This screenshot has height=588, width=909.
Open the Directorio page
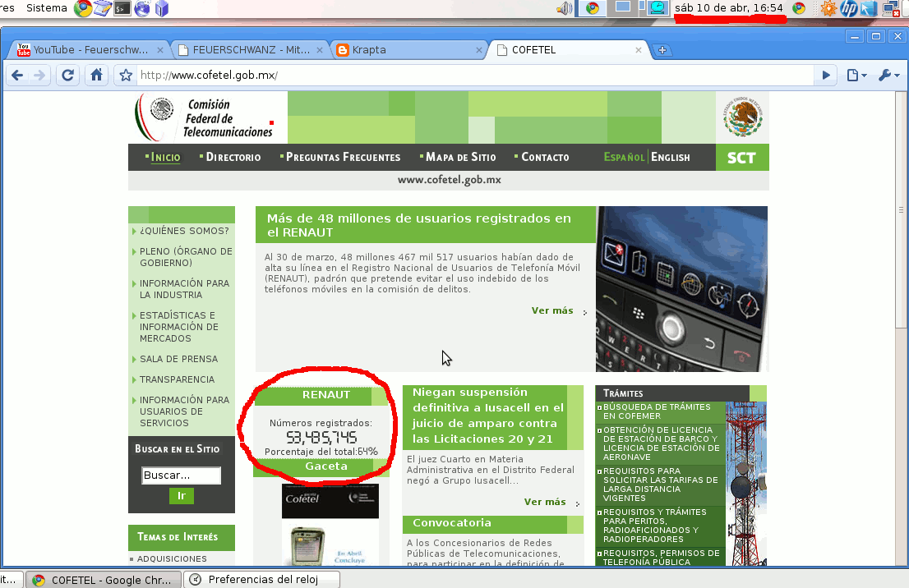coord(233,157)
